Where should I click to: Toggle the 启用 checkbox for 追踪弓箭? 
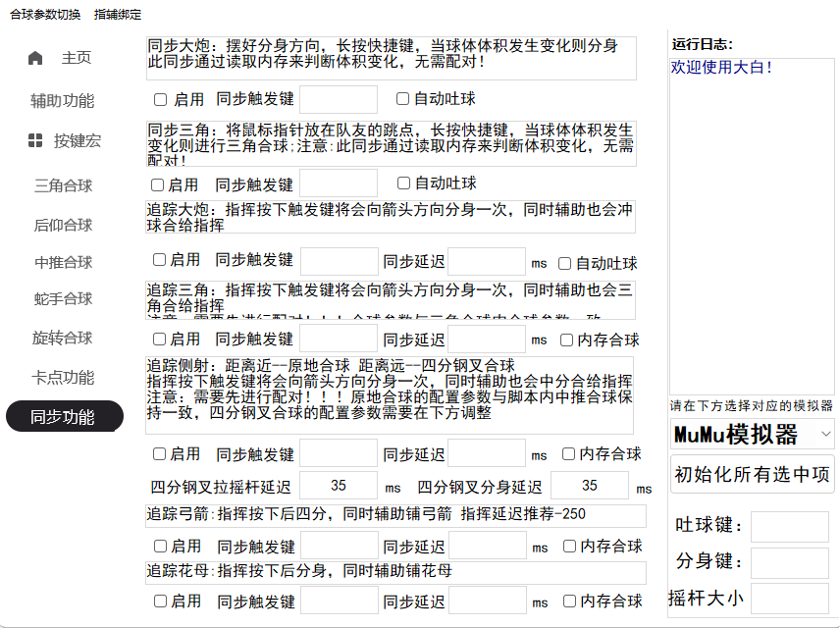click(160, 546)
